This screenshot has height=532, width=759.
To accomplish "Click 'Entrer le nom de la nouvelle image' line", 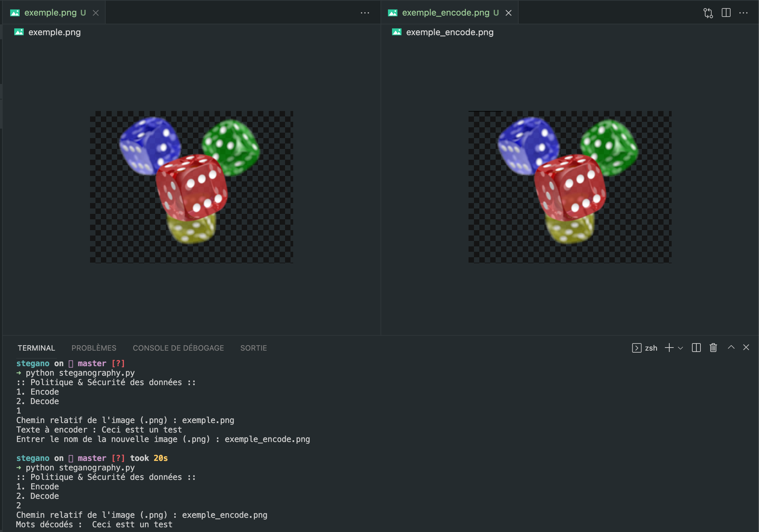I will 163,439.
